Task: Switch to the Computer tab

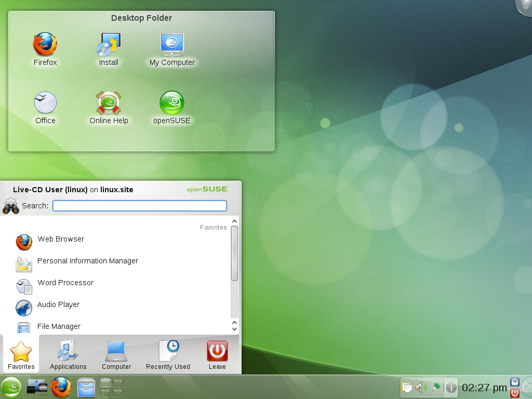Action: tap(116, 355)
